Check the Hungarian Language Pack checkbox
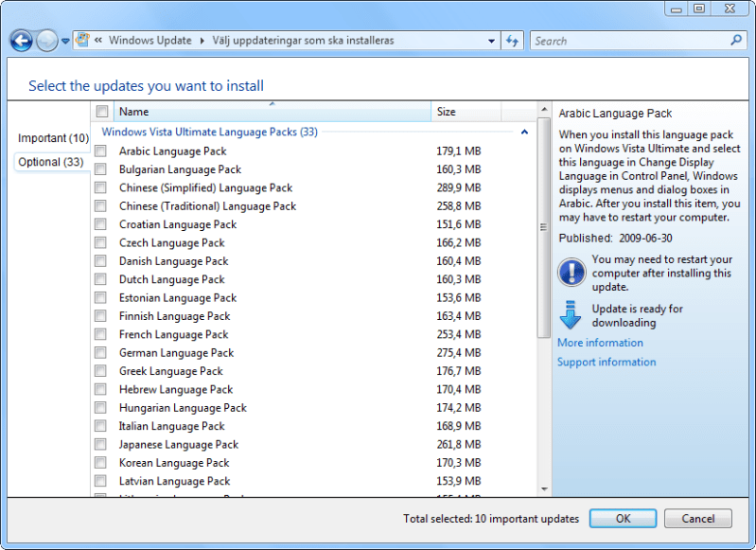Viewport: 756px width, 550px height. [100, 408]
